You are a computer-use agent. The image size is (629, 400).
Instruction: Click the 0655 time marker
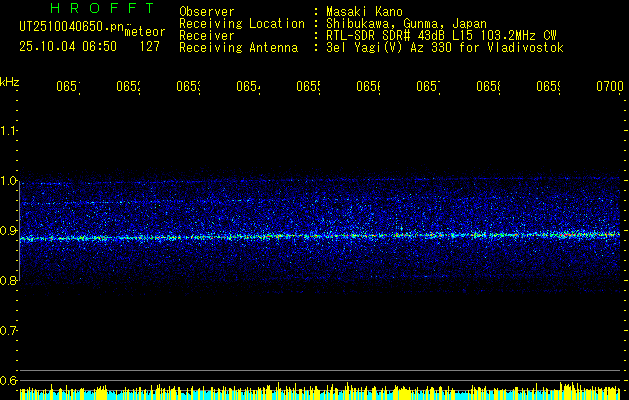tap(308, 87)
